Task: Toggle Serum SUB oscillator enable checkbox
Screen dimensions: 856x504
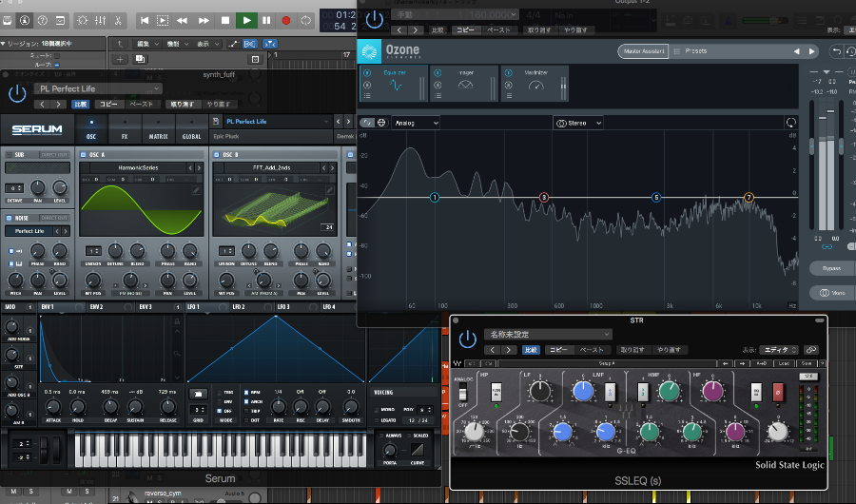Action: pos(10,155)
